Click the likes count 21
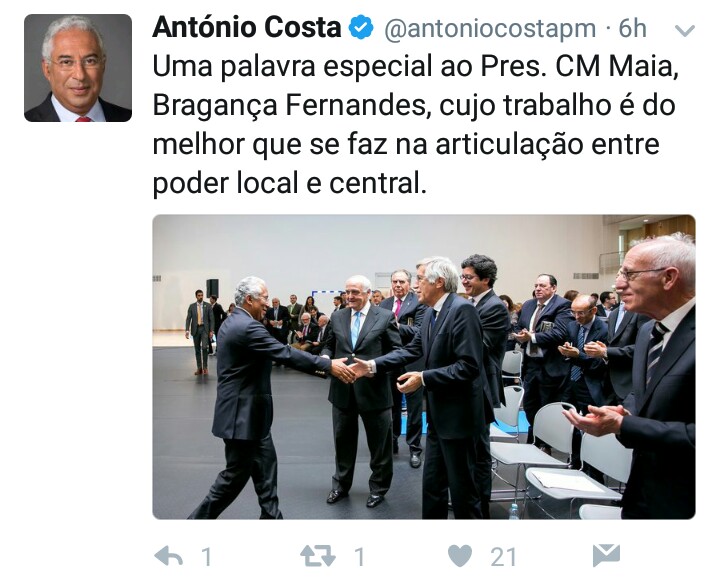 click(503, 557)
